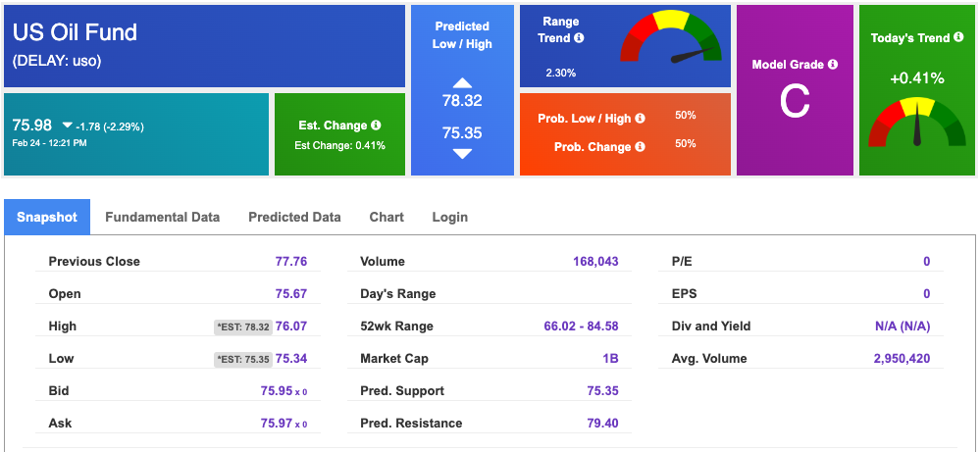Click the down triangle beside -1.78 price change
The image size is (980, 452).
click(x=67, y=126)
